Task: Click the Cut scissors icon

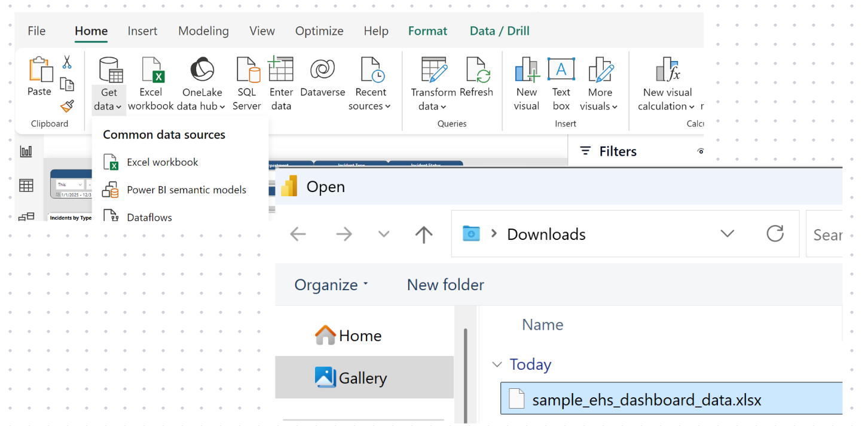Action: [67, 62]
